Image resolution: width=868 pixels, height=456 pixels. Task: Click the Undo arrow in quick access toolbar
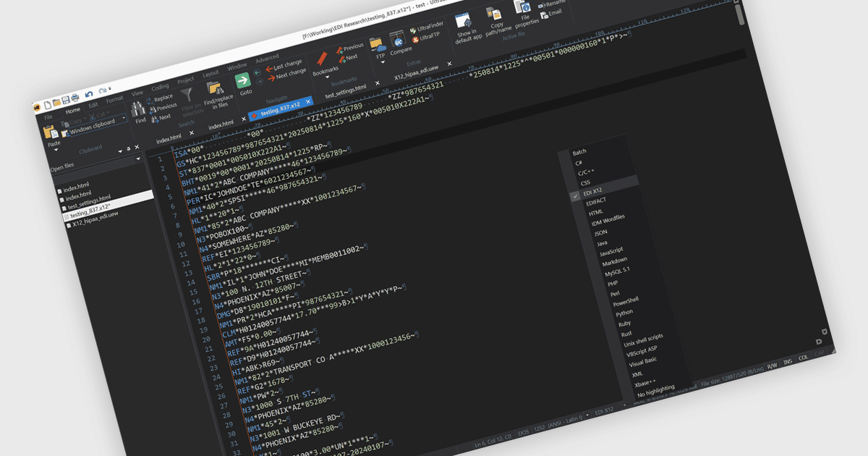tap(88, 94)
